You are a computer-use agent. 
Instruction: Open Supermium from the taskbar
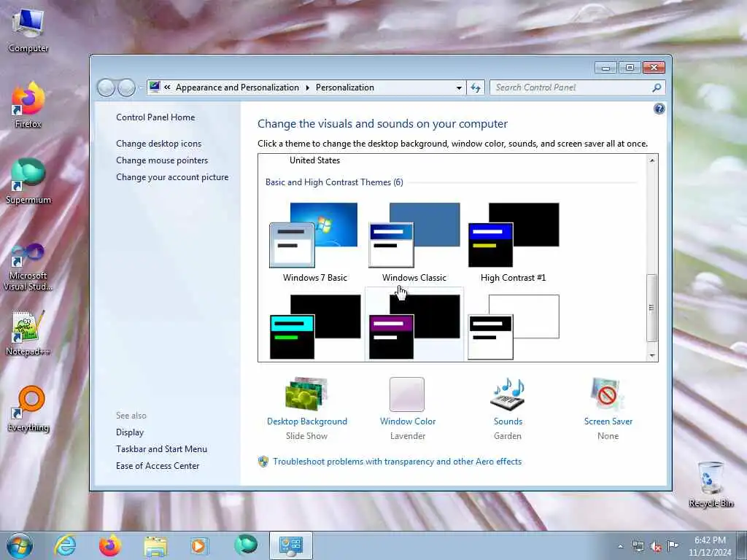coord(245,545)
